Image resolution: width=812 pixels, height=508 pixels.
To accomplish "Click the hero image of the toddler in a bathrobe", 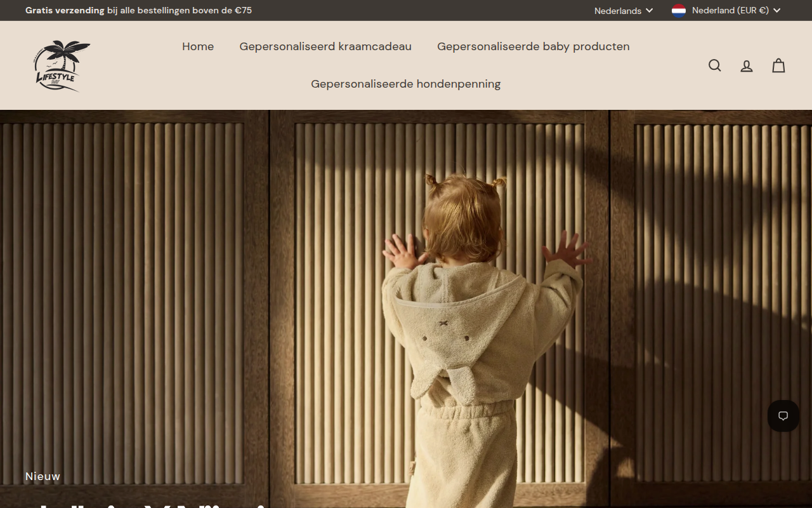I will click(x=406, y=309).
